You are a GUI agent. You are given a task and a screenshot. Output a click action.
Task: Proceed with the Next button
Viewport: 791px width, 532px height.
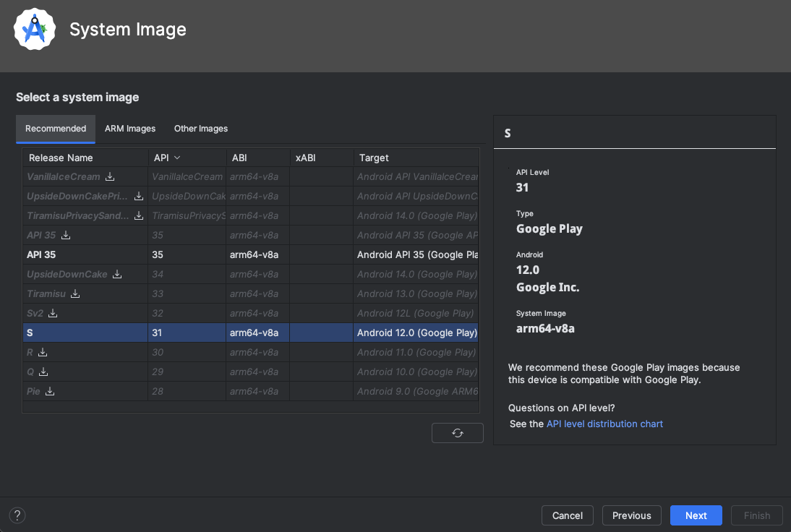pos(696,515)
